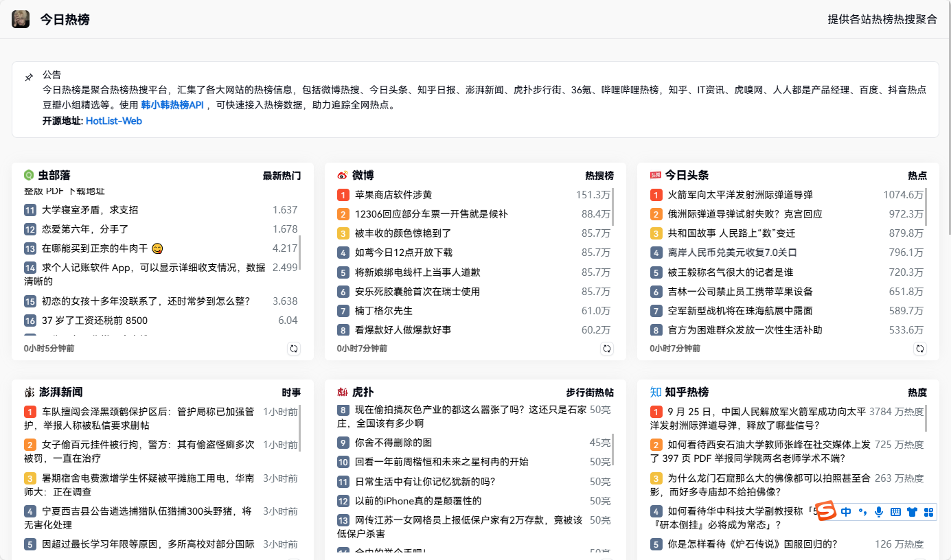Refresh the 今日头条 hot list card
The width and height of the screenshot is (951, 560).
[x=920, y=349]
